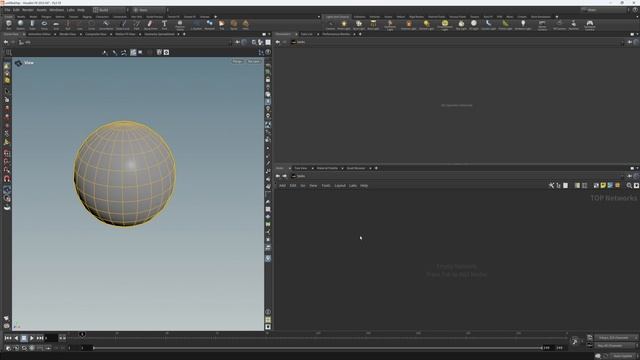Switch to the Material Palette tab
This screenshot has height=360, width=640.
(327, 168)
